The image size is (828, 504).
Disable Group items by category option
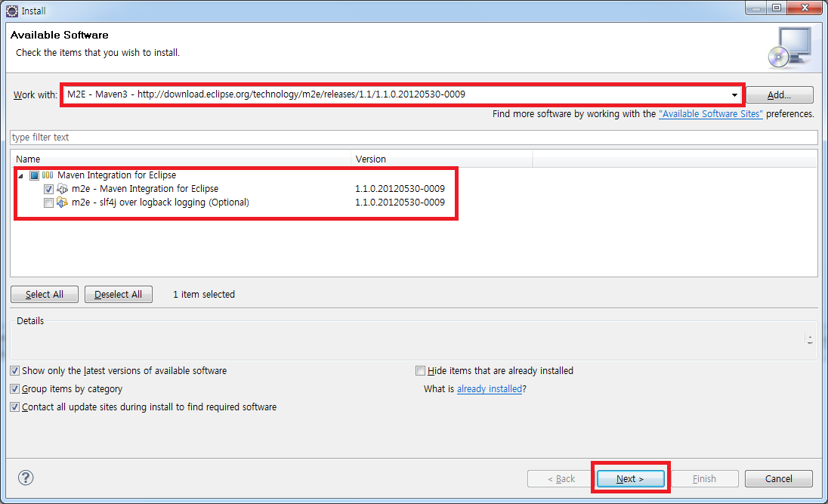click(x=15, y=389)
